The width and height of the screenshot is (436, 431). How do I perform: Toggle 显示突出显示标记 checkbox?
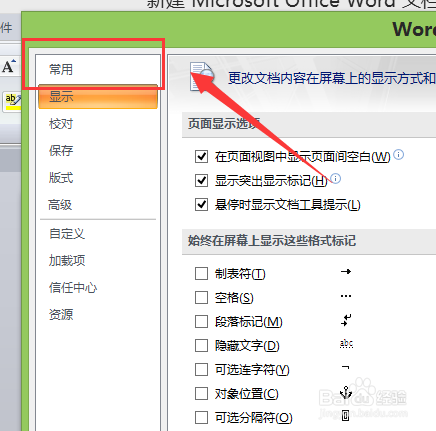coord(201,180)
